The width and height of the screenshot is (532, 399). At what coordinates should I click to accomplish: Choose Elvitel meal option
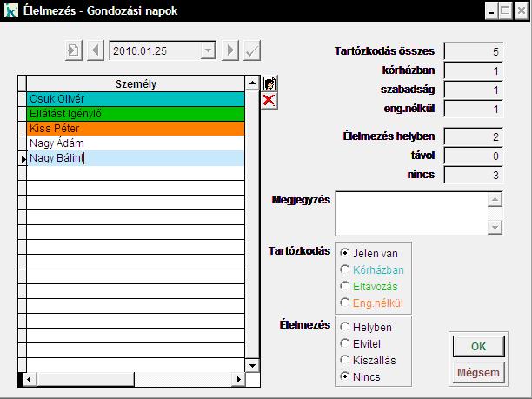coord(346,343)
